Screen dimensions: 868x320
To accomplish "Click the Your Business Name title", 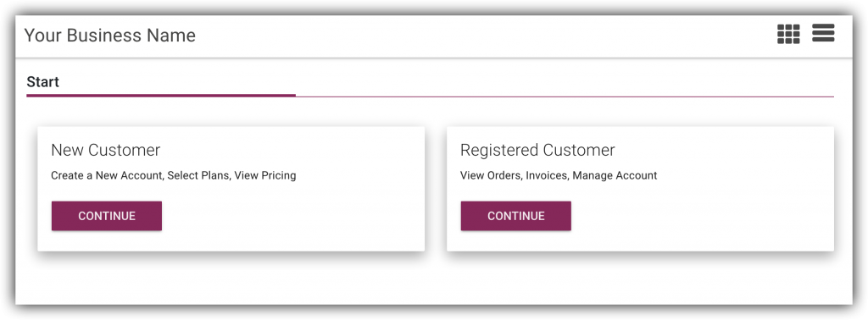I will coord(109,36).
